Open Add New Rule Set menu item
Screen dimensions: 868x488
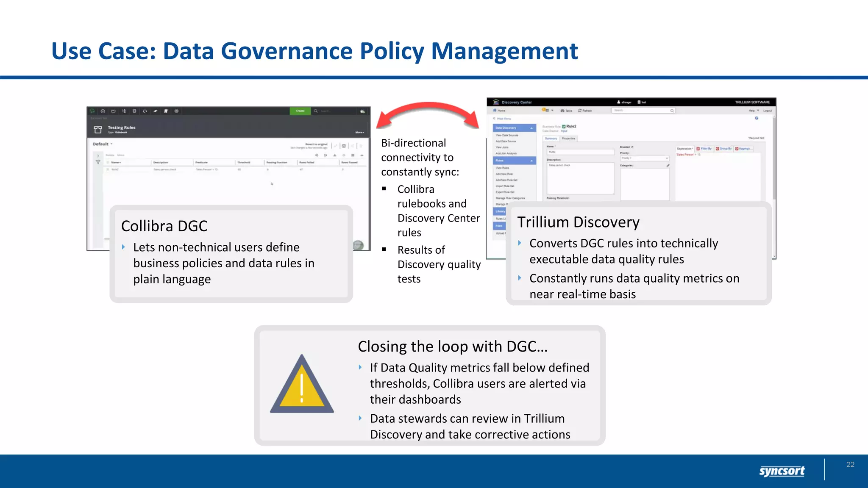[506, 180]
